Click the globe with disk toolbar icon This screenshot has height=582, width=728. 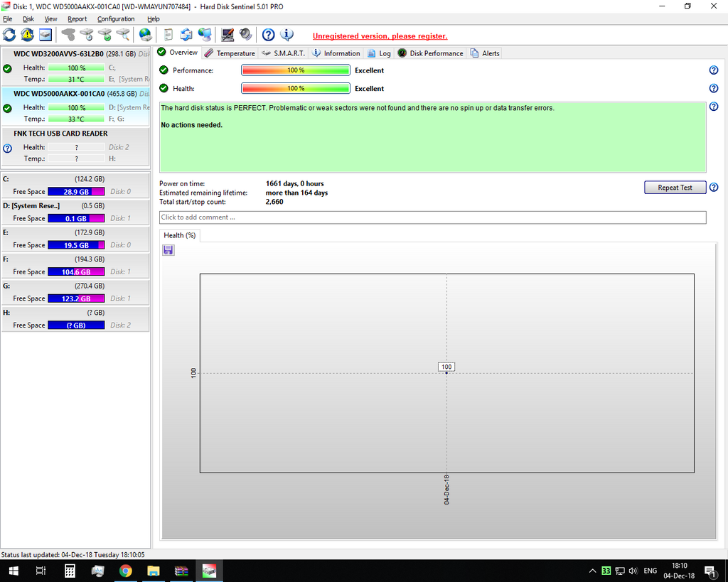point(145,35)
